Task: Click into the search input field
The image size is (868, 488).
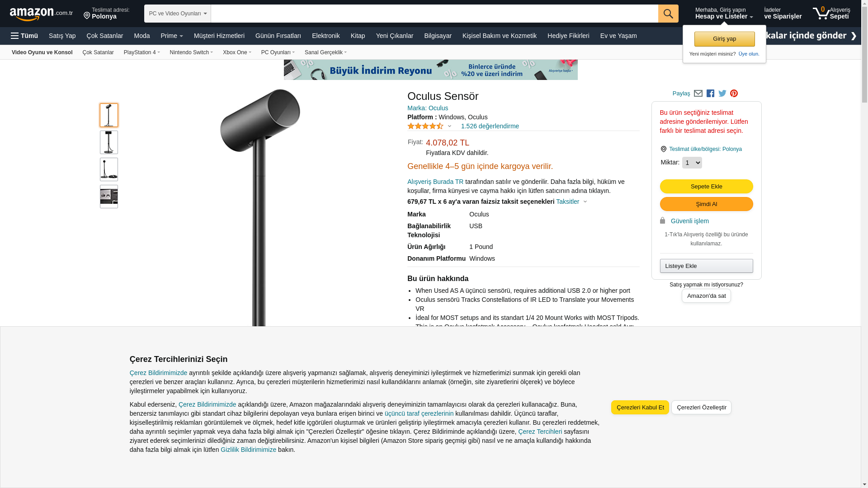Action: 434,14
